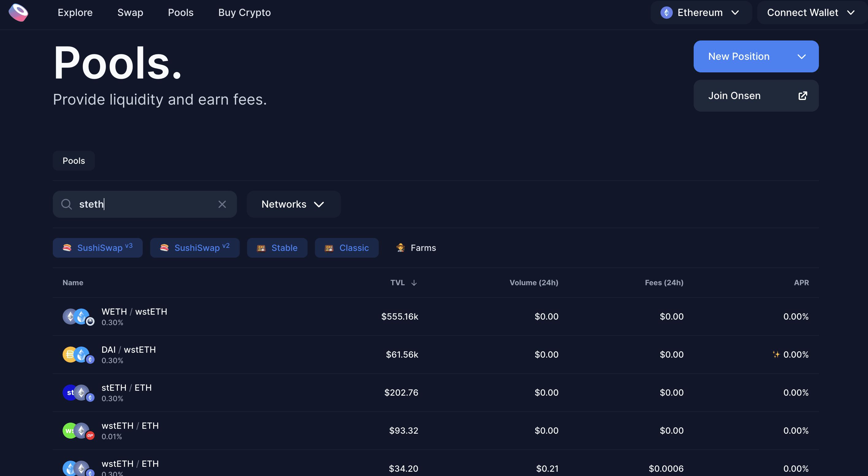Click the TVL sort arrow icon

[x=414, y=283]
